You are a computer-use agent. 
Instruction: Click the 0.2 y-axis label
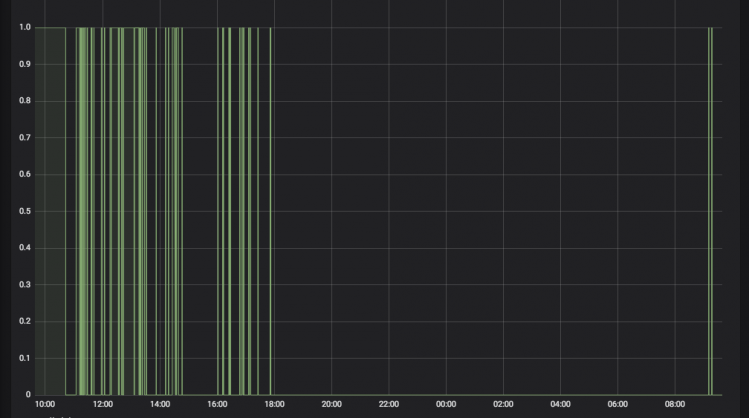[x=25, y=321]
